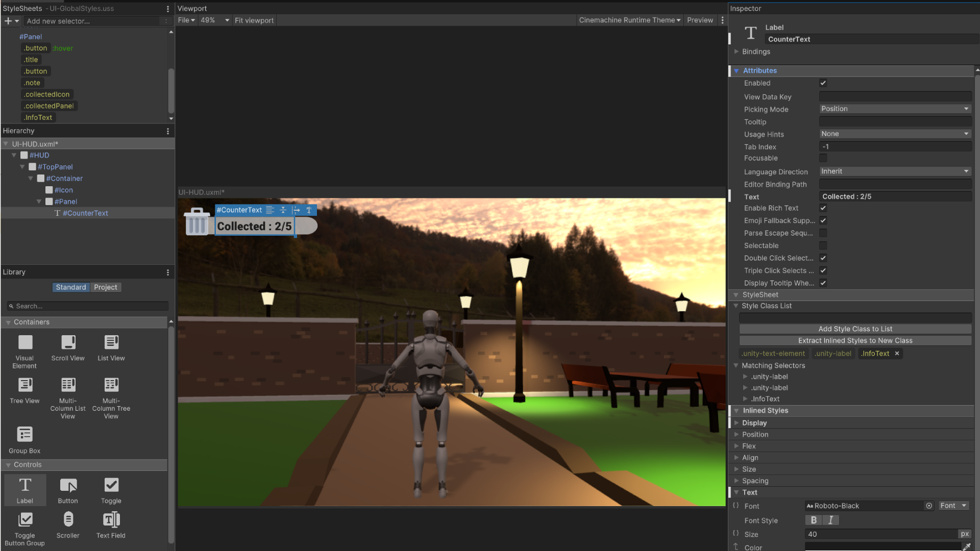Click the Scroll View container icon
Screen dimensions: 980x551
point(68,342)
